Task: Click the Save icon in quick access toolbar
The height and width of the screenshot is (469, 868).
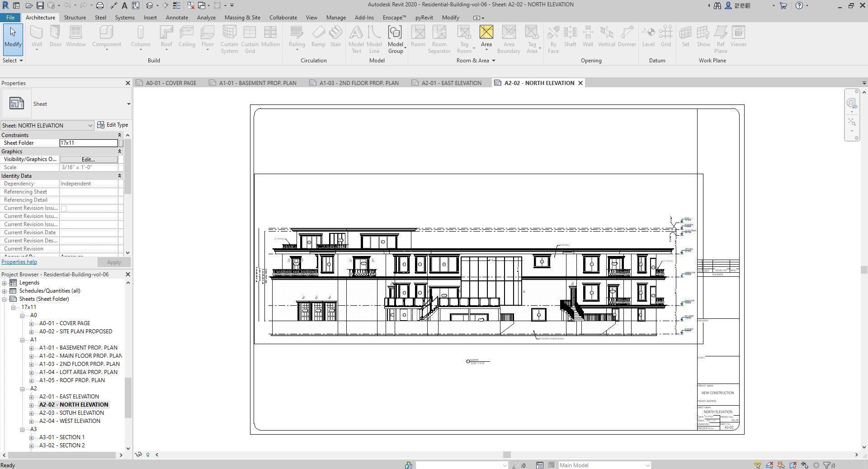Action: coord(40,5)
